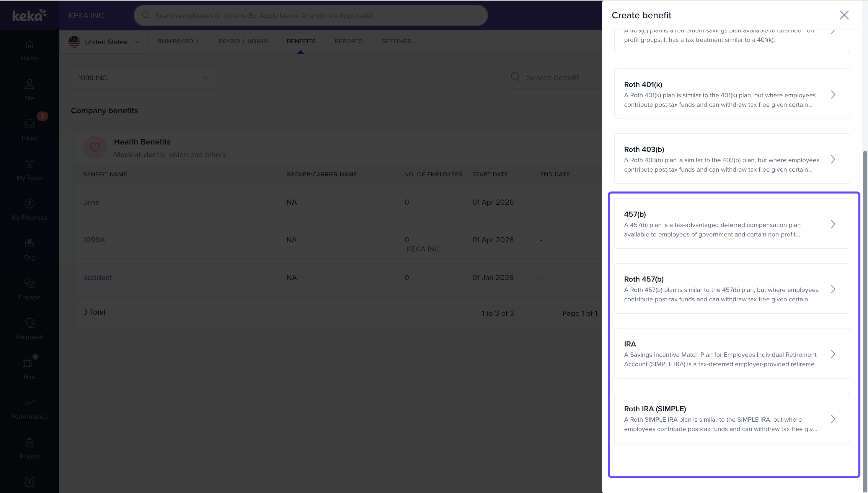Screen dimensions: 868x493
Task: Expand the Roth 401(k) benefit option
Action: click(x=833, y=94)
